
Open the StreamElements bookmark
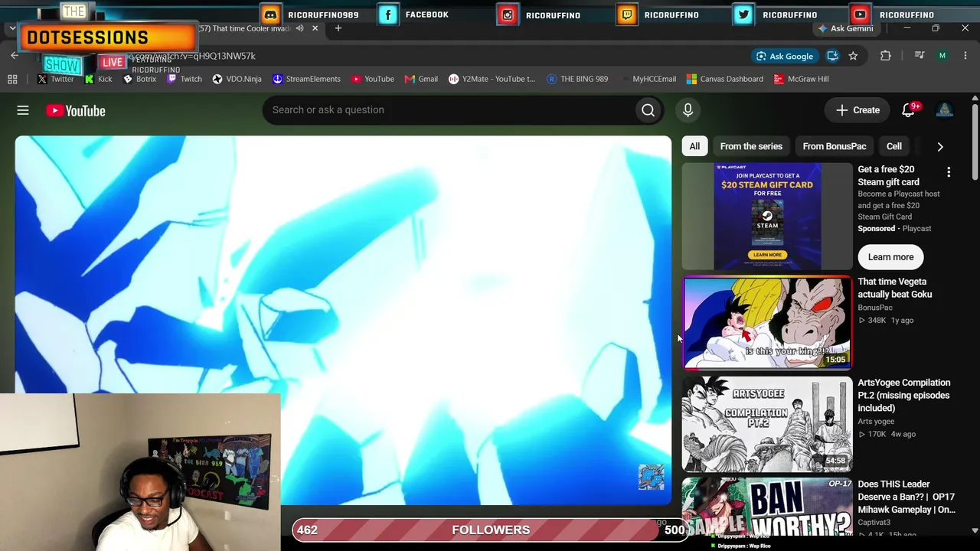306,79
